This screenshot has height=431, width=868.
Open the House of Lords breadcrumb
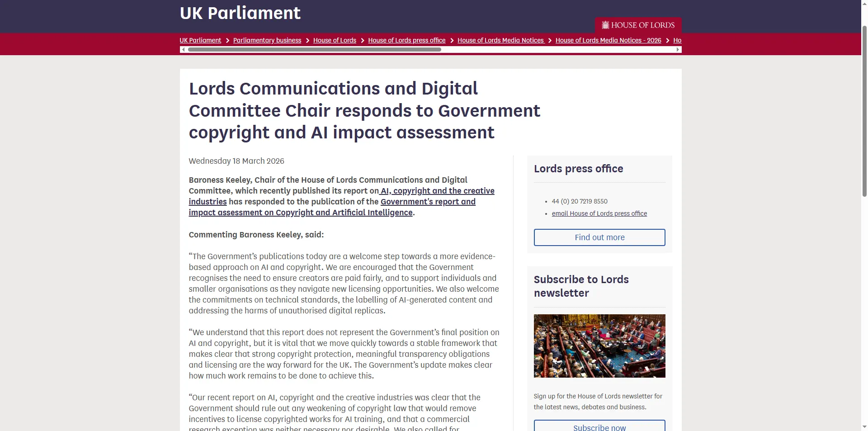point(335,40)
